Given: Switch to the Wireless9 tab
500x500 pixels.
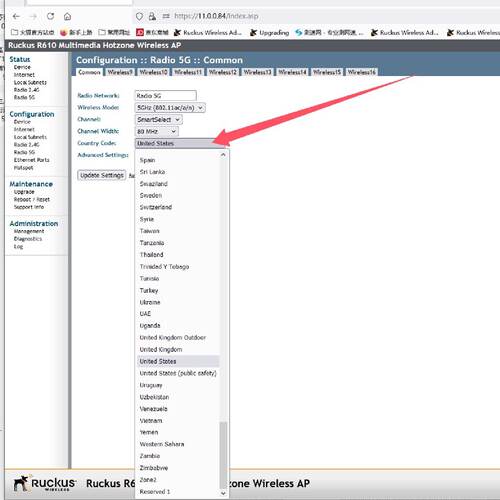Looking at the screenshot, I should (120, 72).
